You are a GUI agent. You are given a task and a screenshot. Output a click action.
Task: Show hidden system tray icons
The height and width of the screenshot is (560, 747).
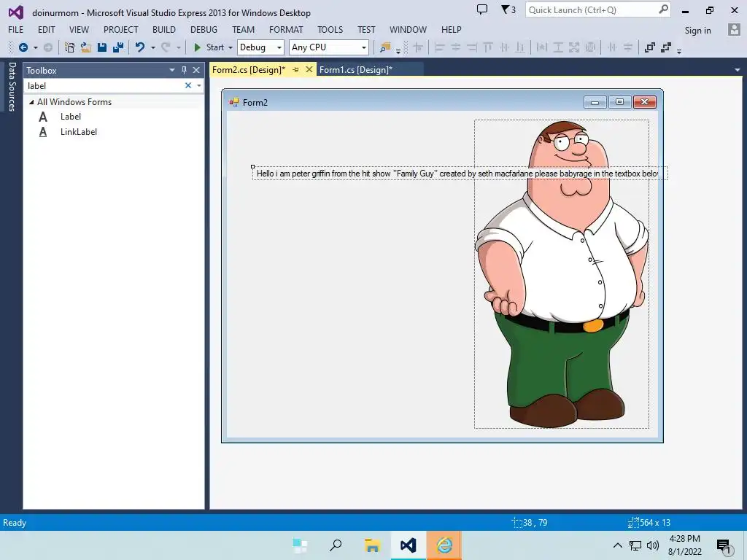click(617, 545)
